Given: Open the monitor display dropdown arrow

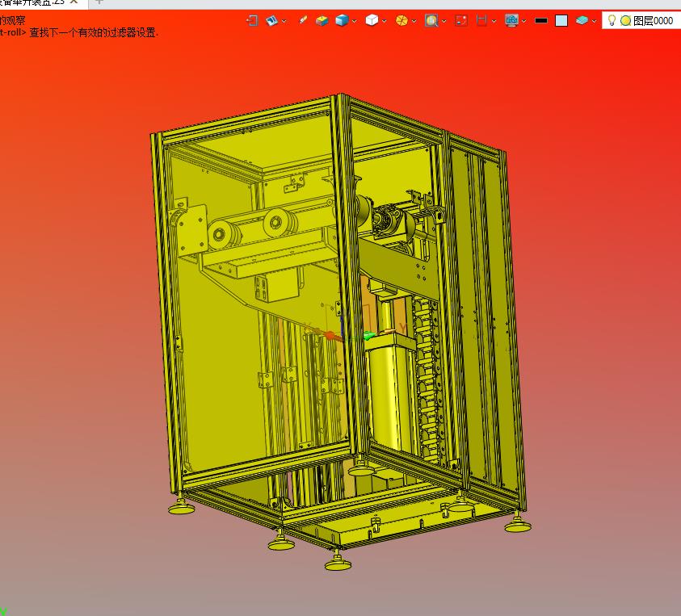Looking at the screenshot, I should [x=524, y=21].
